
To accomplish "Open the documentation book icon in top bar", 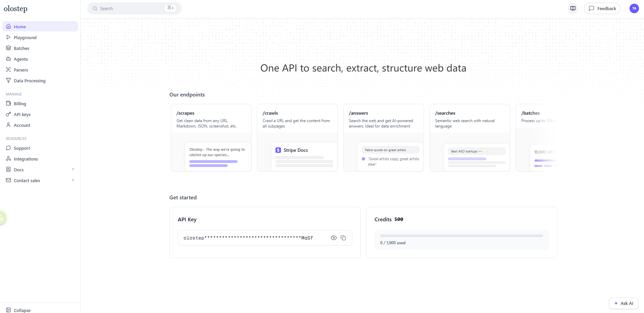I will click(x=573, y=8).
